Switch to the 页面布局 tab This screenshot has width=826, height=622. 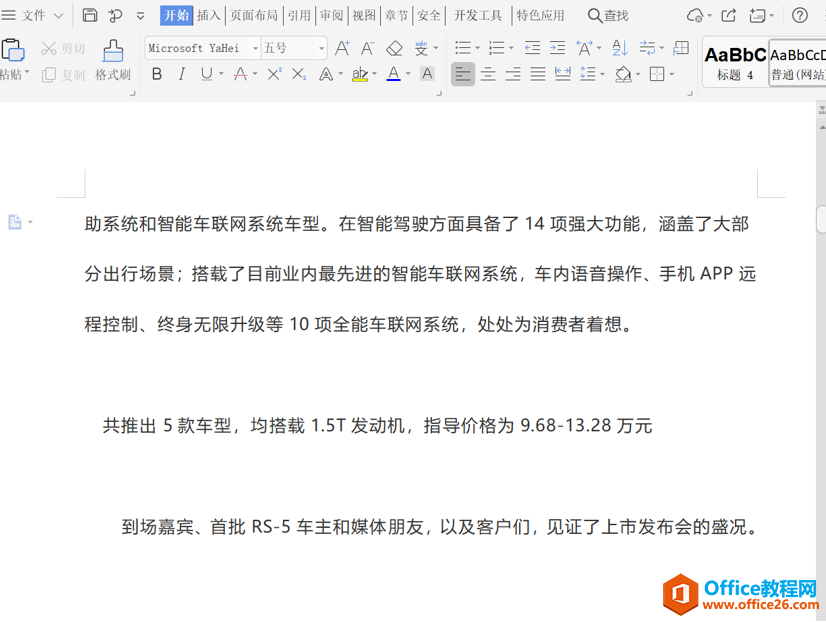pyautogui.click(x=254, y=16)
